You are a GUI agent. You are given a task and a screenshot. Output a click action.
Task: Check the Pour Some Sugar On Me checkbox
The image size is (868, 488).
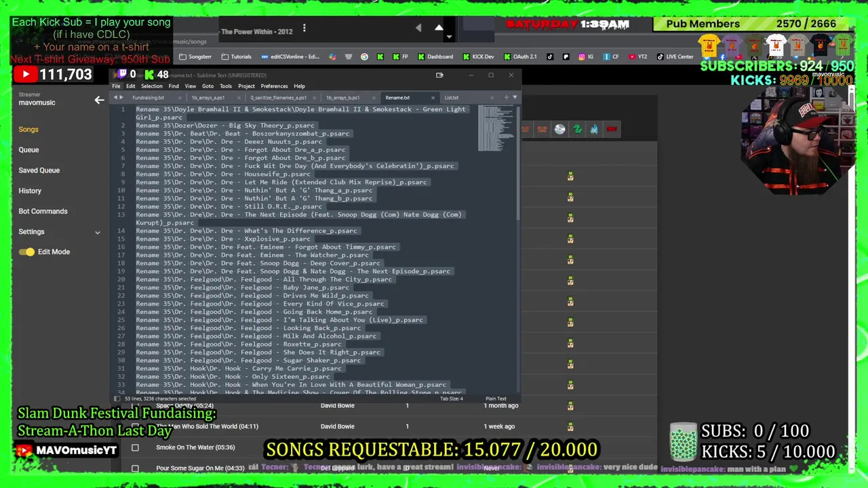[x=135, y=468]
